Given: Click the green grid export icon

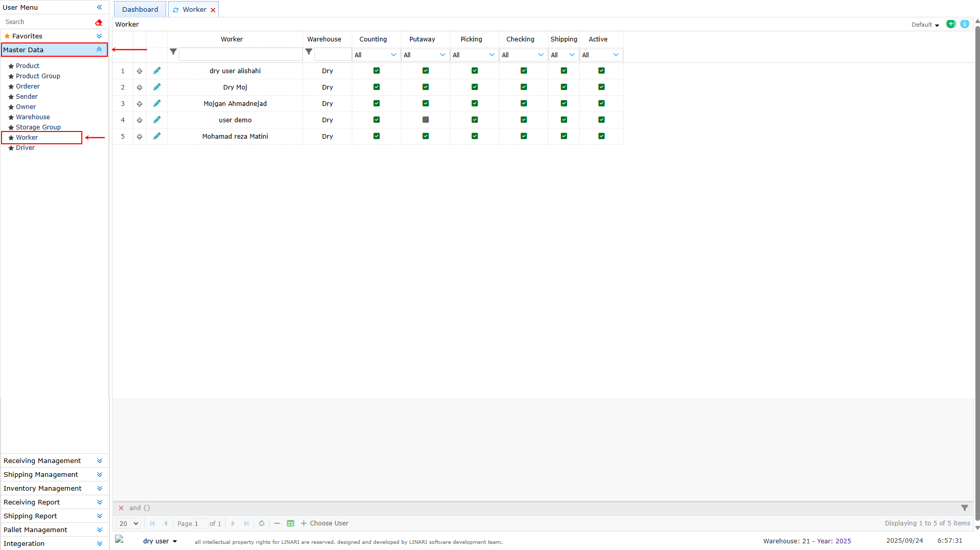Looking at the screenshot, I should 290,523.
